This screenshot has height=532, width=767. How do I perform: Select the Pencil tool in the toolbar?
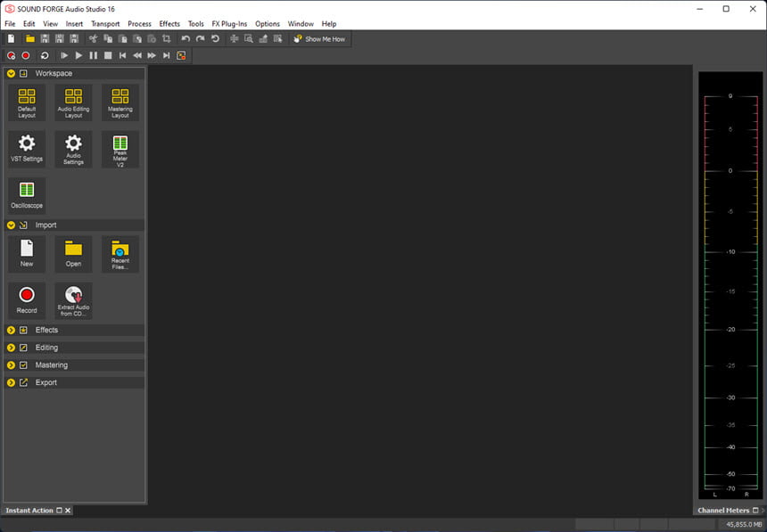[x=263, y=38]
